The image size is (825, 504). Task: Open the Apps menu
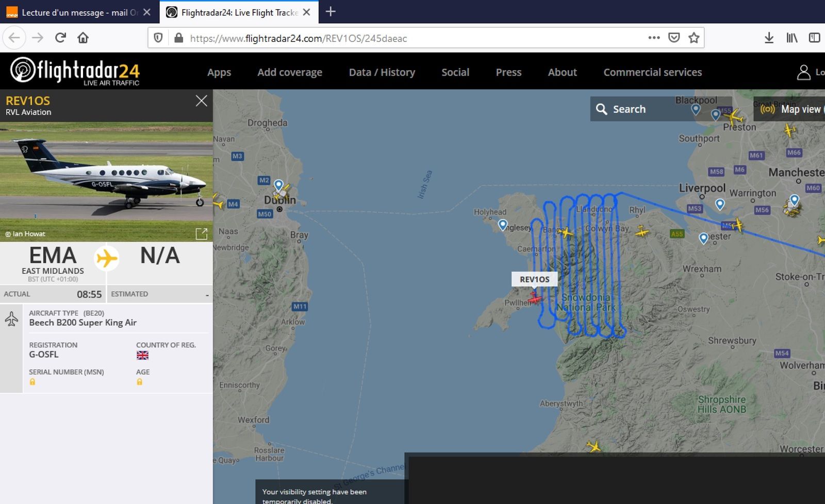[219, 72]
